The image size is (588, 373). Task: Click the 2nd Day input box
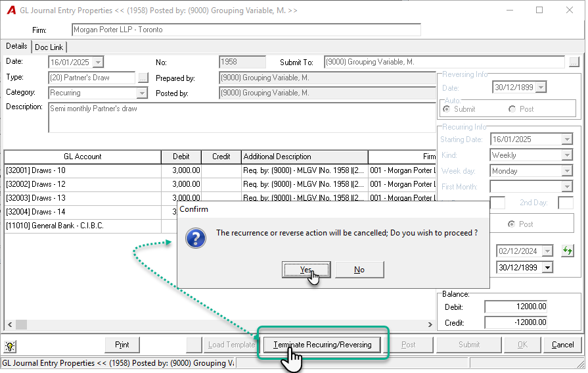click(x=566, y=203)
